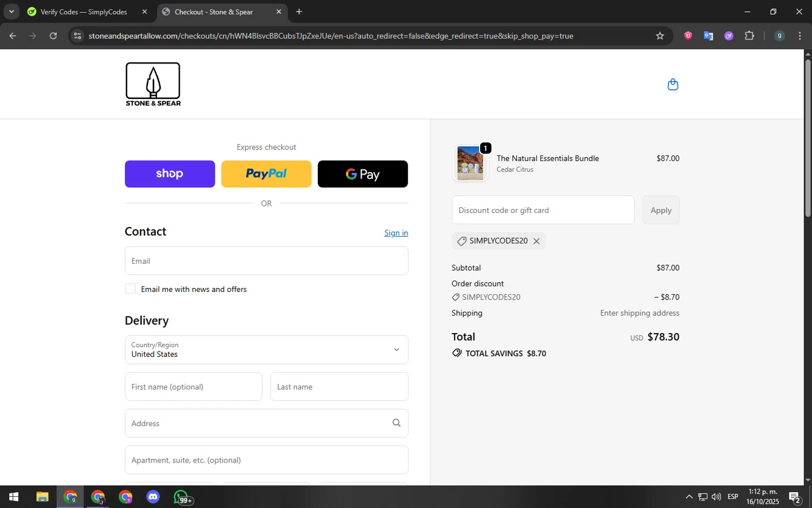Open WhatsApp from the taskbar
Viewport: 812px width, 508px height.
tap(182, 497)
